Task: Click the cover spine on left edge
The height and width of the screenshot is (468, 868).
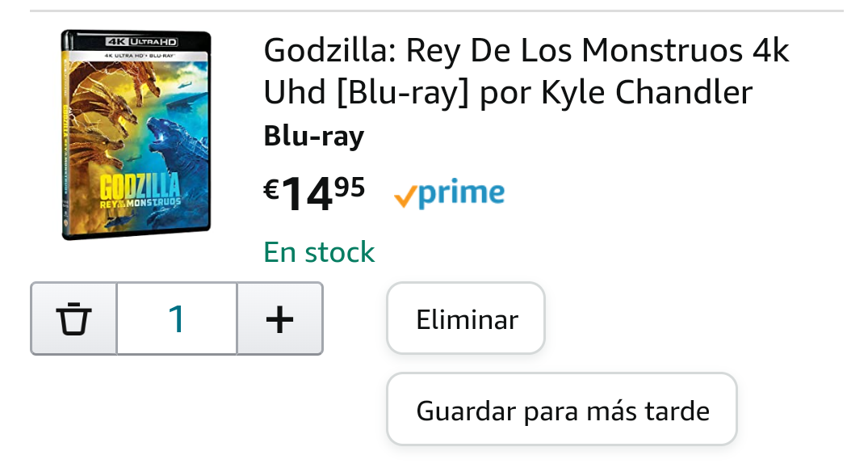Action: pyautogui.click(x=65, y=136)
